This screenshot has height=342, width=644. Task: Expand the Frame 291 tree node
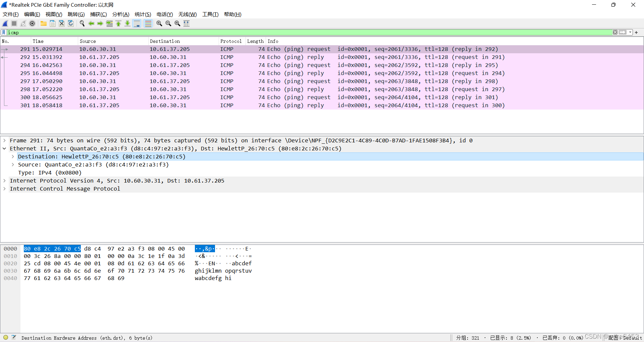[4, 140]
